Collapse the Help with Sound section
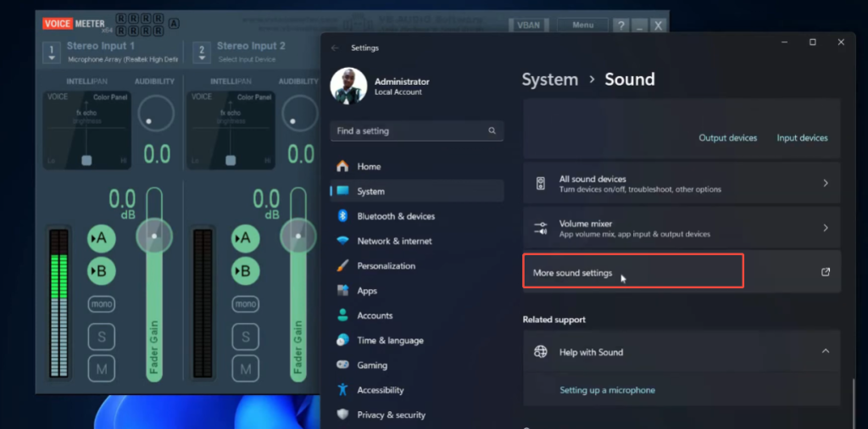Screen dimensions: 868x429 [x=826, y=351]
